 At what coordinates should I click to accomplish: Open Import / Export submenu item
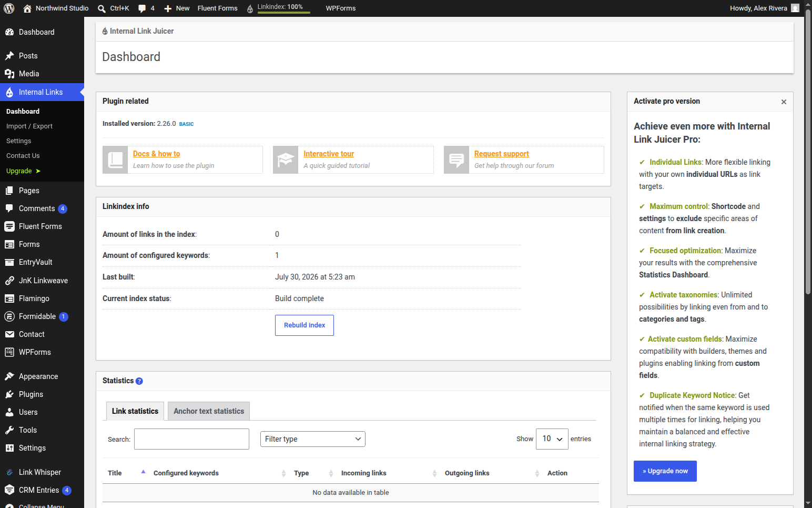click(29, 126)
